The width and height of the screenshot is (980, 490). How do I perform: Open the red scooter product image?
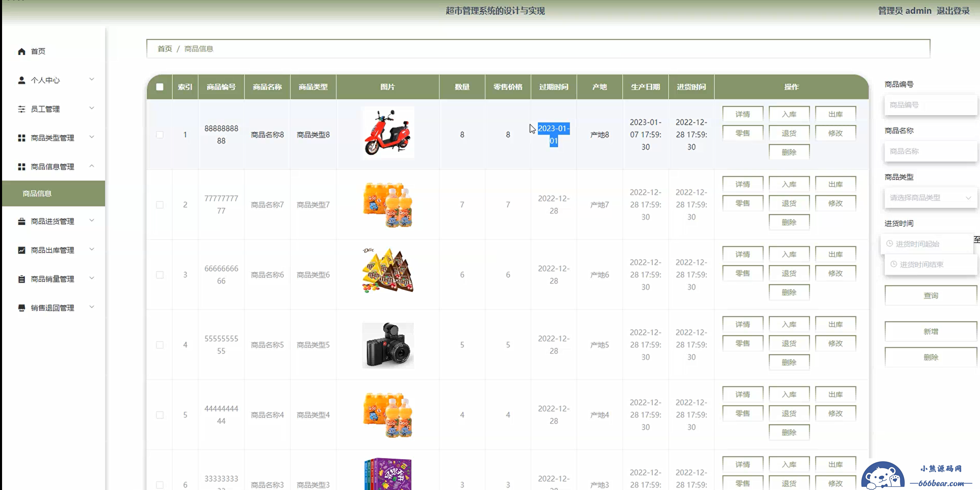coord(388,132)
